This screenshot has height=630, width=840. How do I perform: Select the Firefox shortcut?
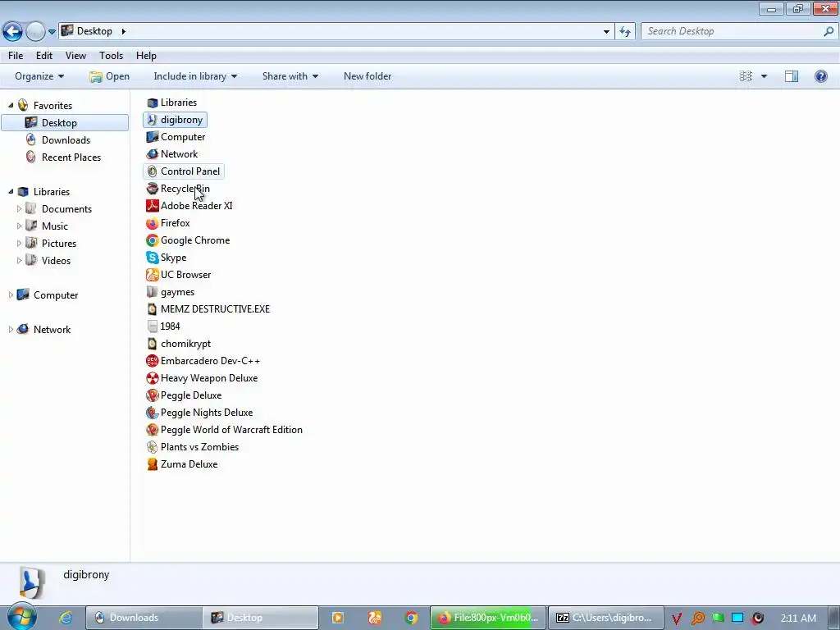(168, 223)
